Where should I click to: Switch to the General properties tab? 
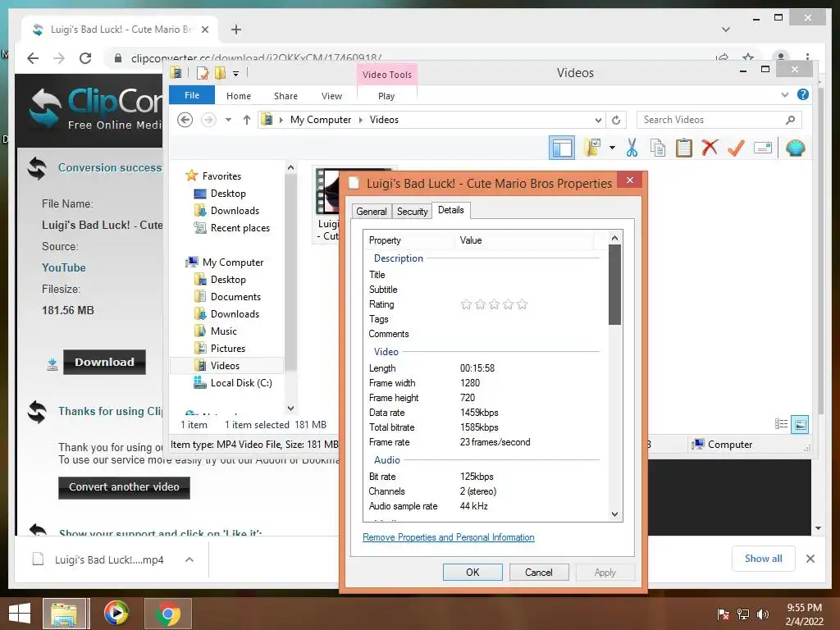tap(372, 211)
